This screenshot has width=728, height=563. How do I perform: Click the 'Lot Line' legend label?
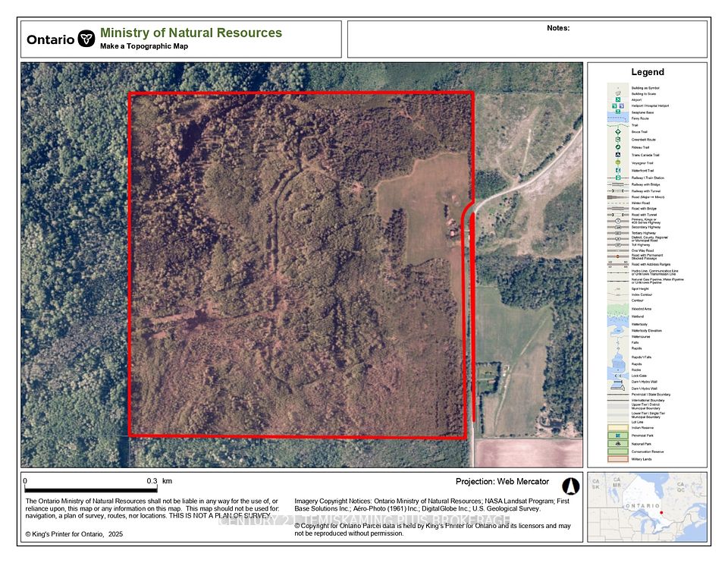637,422
